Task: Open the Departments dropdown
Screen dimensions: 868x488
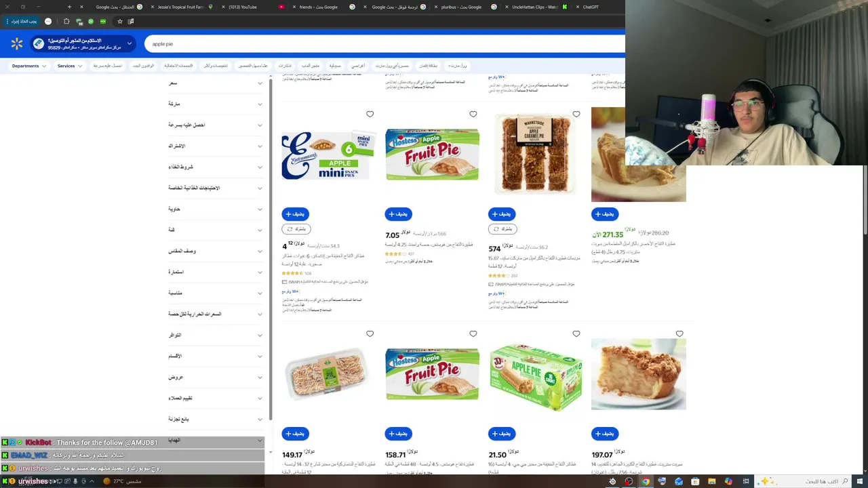Action: click(29, 66)
